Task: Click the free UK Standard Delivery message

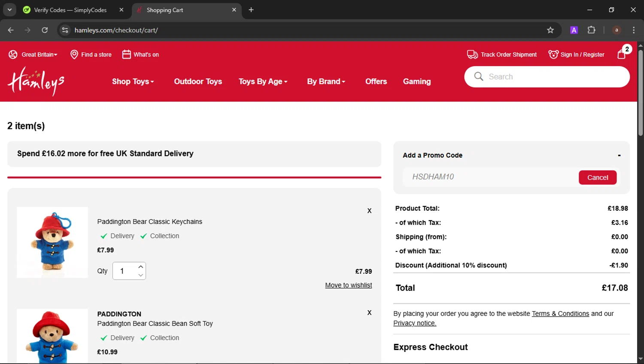Action: (x=105, y=153)
